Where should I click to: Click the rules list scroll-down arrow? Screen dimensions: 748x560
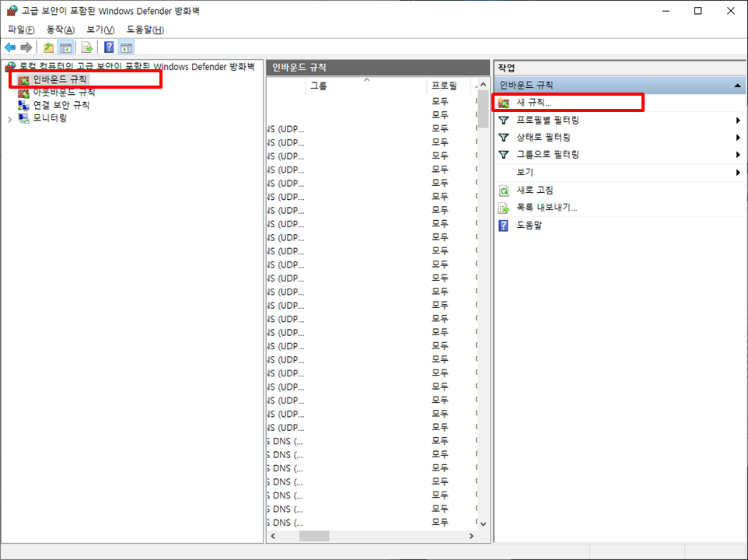click(483, 523)
